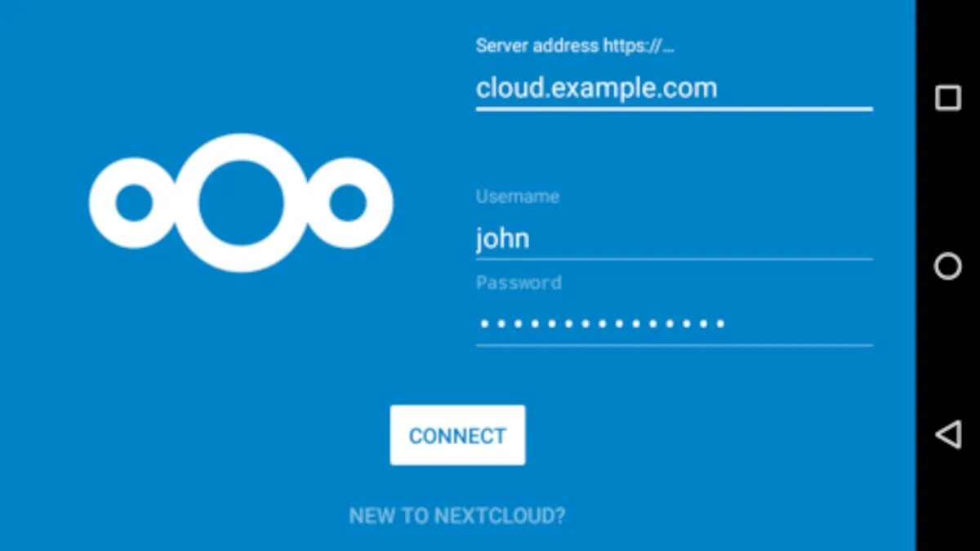Viewport: 980px width, 551px height.
Task: Click the large center ring of the logo
Action: click(x=241, y=202)
